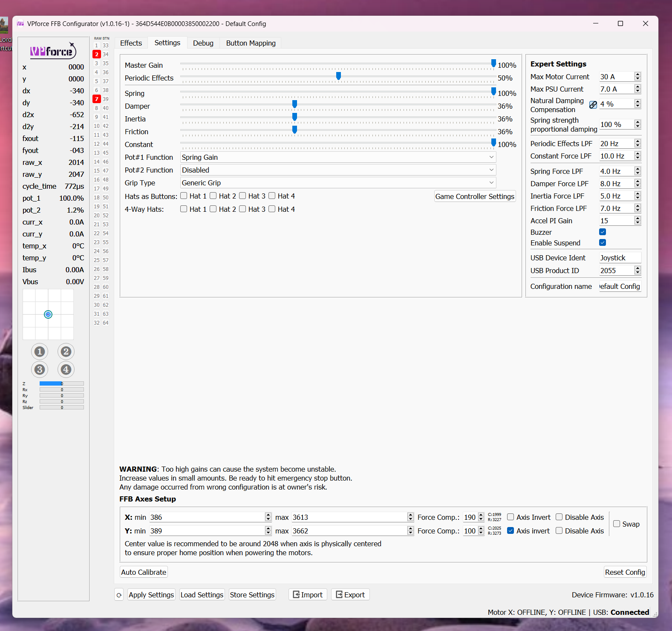Image resolution: width=672 pixels, height=631 pixels.
Task: Open the Pot#2 Function dropdown
Action: (338, 170)
